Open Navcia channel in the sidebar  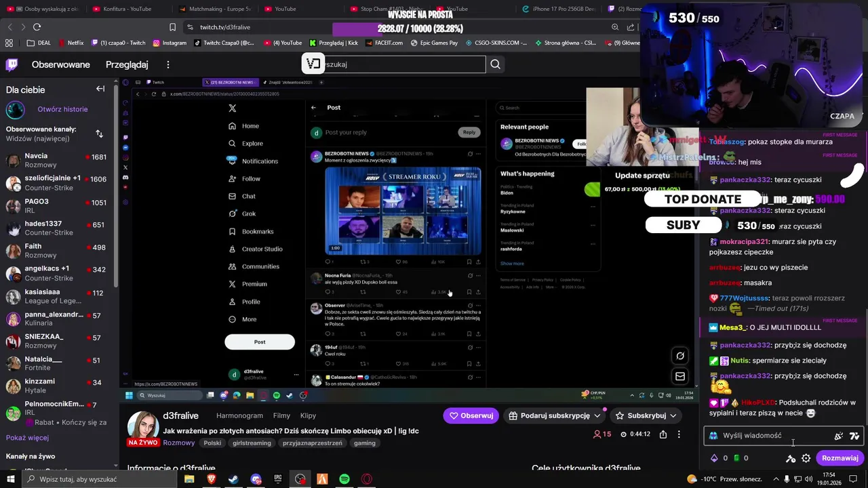coord(57,160)
